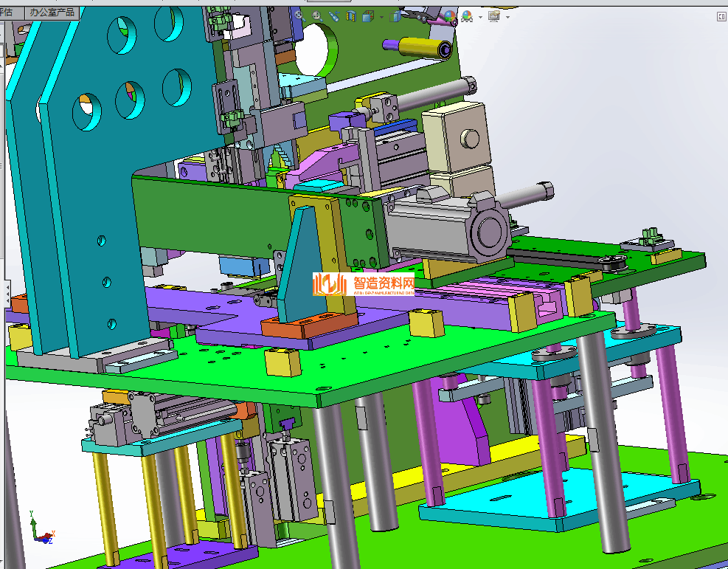
Task: Switch to the 办公室产品 tab
Action: (x=52, y=12)
